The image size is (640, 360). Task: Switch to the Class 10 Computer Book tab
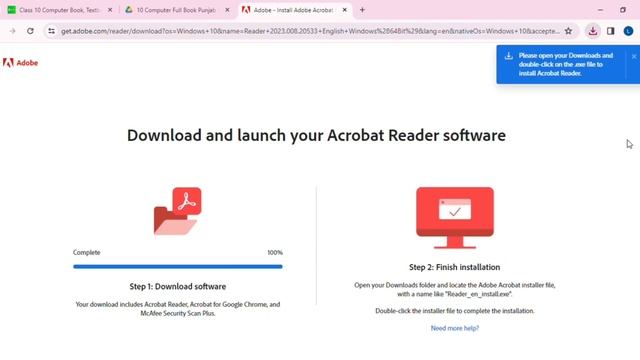click(60, 10)
